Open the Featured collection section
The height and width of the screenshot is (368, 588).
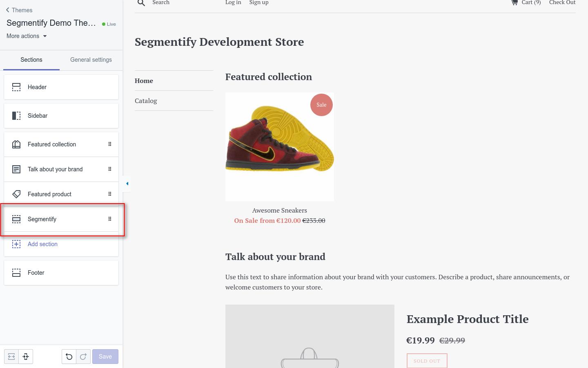61,144
